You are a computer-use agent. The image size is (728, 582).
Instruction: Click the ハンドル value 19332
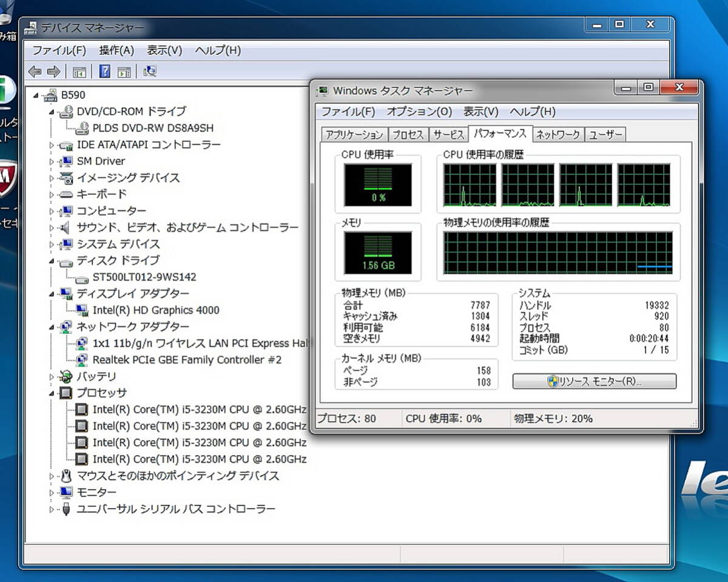pos(656,306)
